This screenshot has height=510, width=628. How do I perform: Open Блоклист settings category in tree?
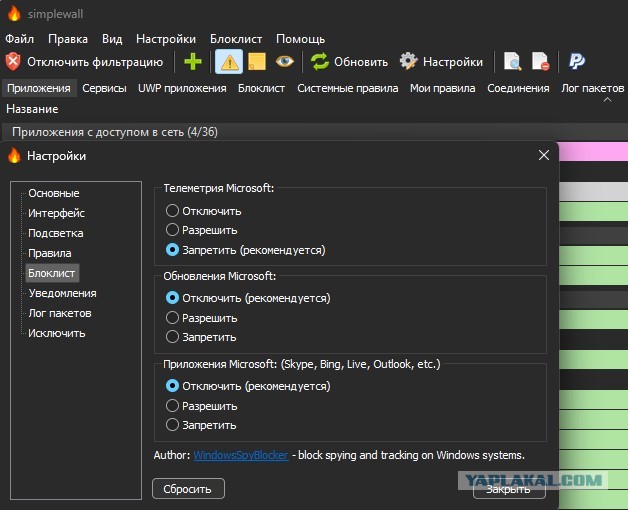[52, 273]
